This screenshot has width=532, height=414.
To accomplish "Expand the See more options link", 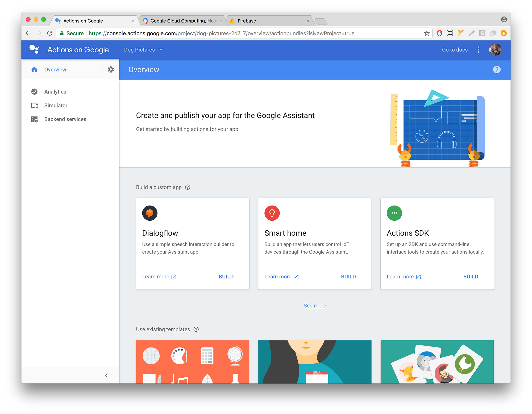I will pos(315,305).
